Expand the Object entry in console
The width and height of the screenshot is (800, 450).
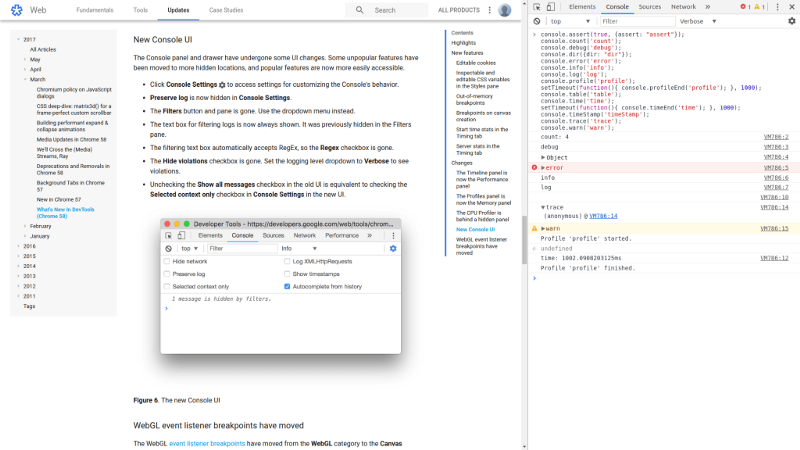coord(544,157)
